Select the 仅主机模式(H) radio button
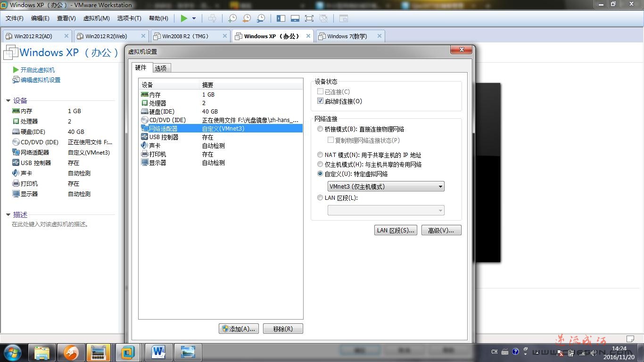The image size is (644, 362). (x=321, y=165)
